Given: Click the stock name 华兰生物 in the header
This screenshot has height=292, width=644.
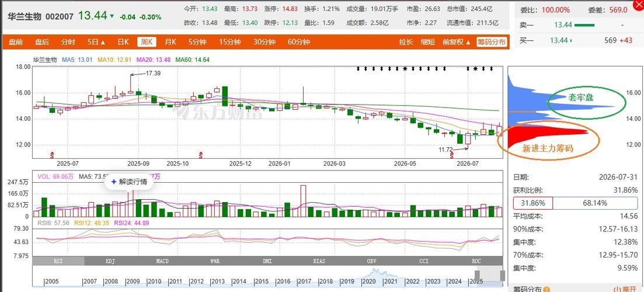Looking at the screenshot, I should click(x=24, y=16).
